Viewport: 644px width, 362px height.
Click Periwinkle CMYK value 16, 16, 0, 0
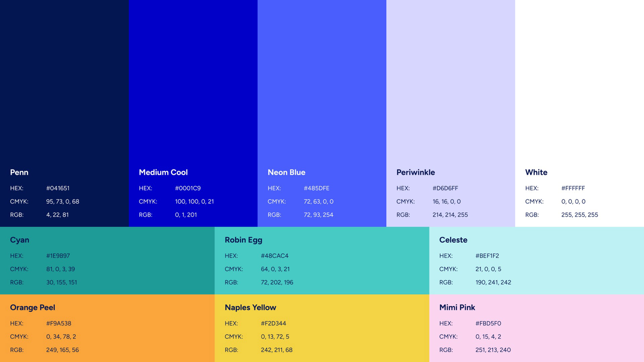(446, 201)
